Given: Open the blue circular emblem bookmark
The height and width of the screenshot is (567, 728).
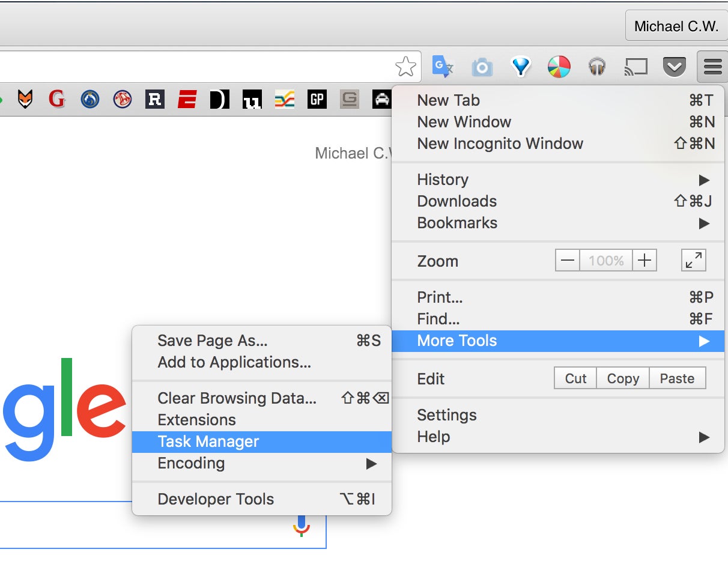Looking at the screenshot, I should (89, 99).
